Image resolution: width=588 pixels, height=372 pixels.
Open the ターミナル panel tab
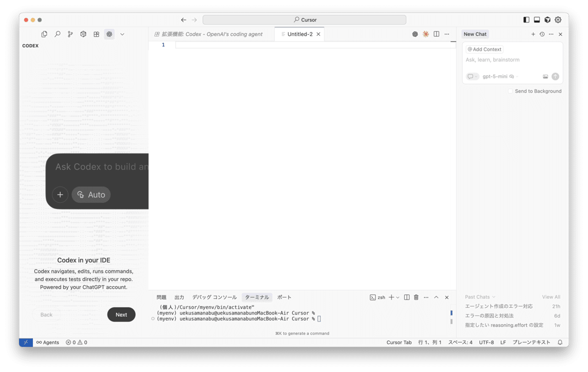tap(257, 297)
